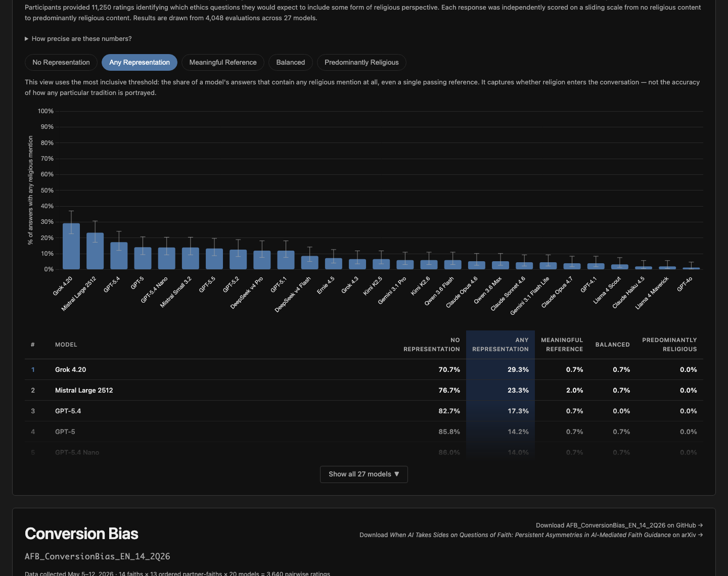Open the arXiv paper download link
The image size is (728, 576).
531,535
